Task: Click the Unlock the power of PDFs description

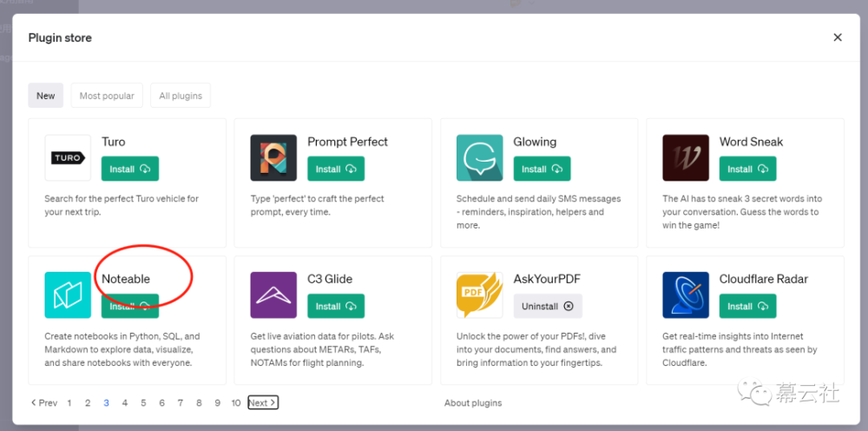Action: pos(536,349)
